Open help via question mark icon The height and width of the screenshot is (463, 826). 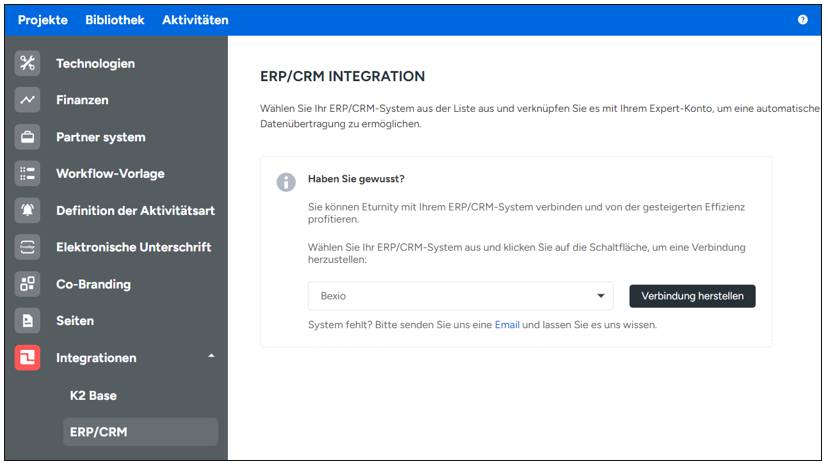(x=803, y=20)
